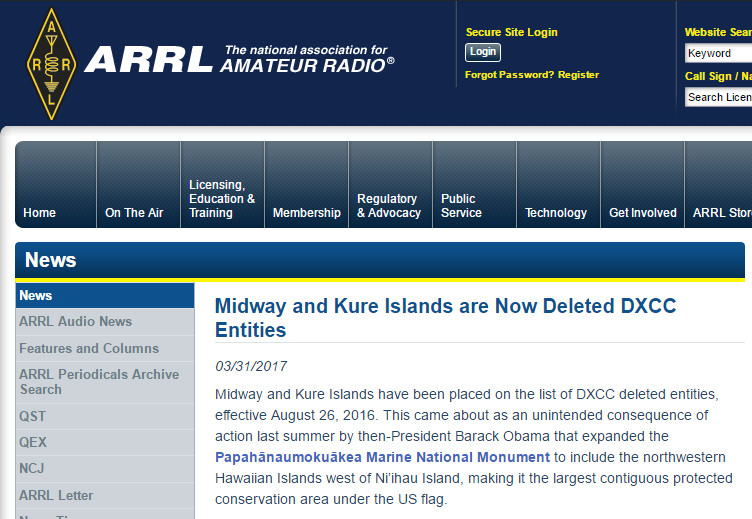Open the QEX sidebar link

33,443
